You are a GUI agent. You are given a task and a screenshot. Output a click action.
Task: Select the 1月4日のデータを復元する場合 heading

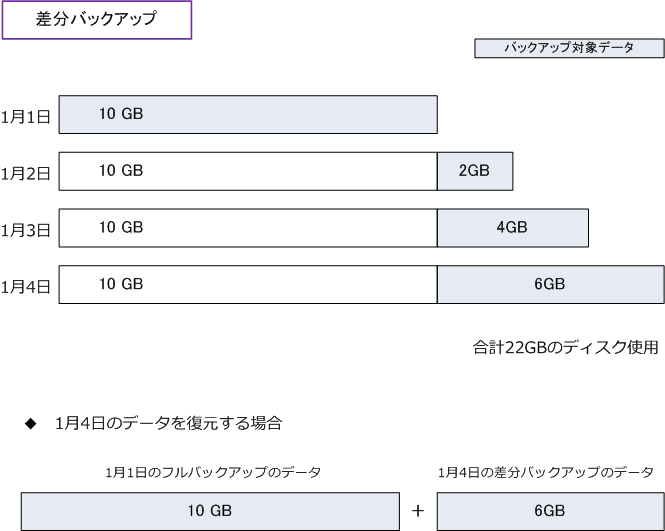[x=169, y=423]
